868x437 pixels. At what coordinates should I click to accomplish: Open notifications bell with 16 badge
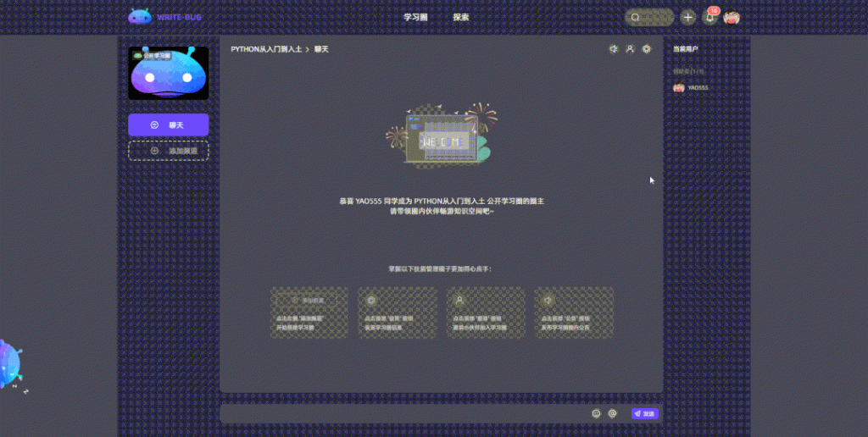710,17
